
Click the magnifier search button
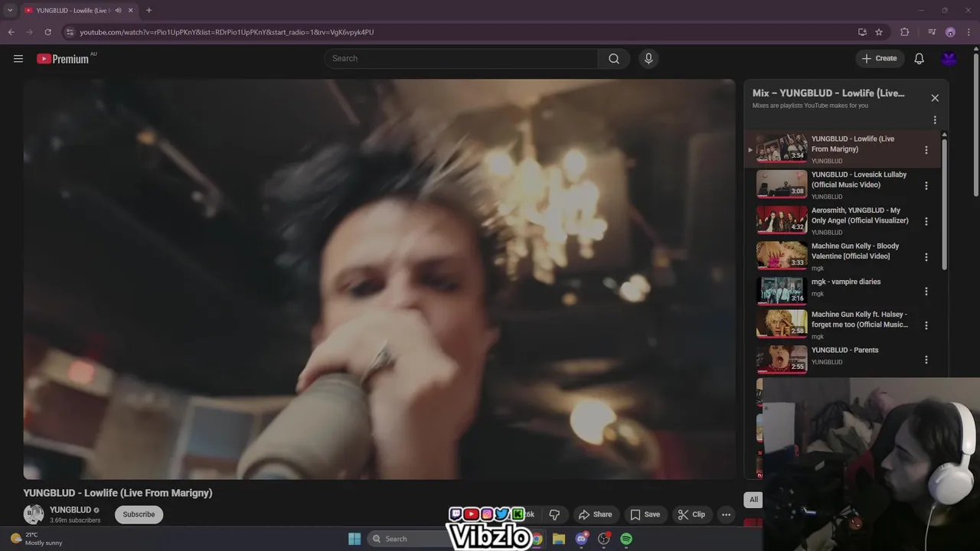614,58
